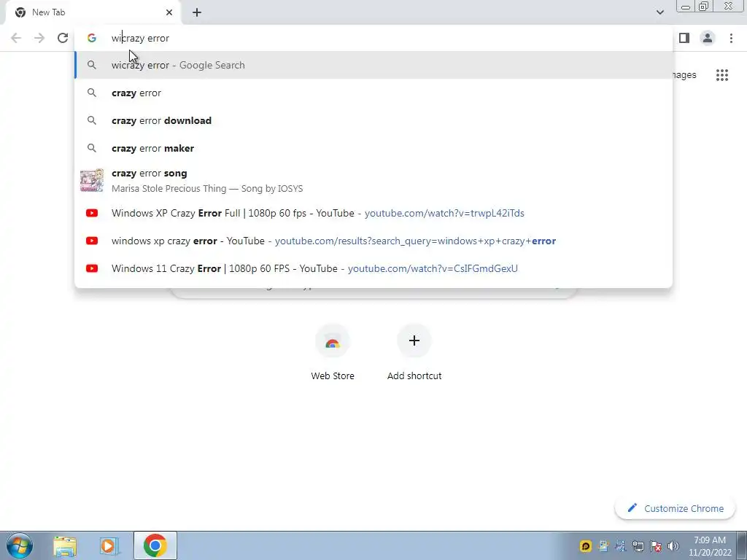Open 'Windows XP Crazy Error Full' YouTube suggestion
Viewport: 747px width, 560px height.
click(373, 214)
